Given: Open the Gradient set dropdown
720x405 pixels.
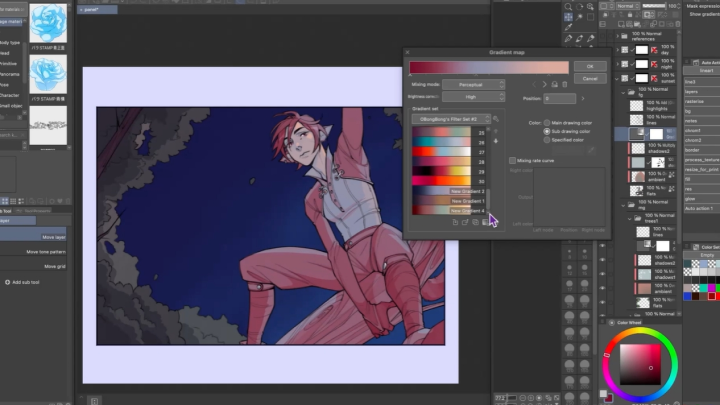Looking at the screenshot, I should pos(449,119).
